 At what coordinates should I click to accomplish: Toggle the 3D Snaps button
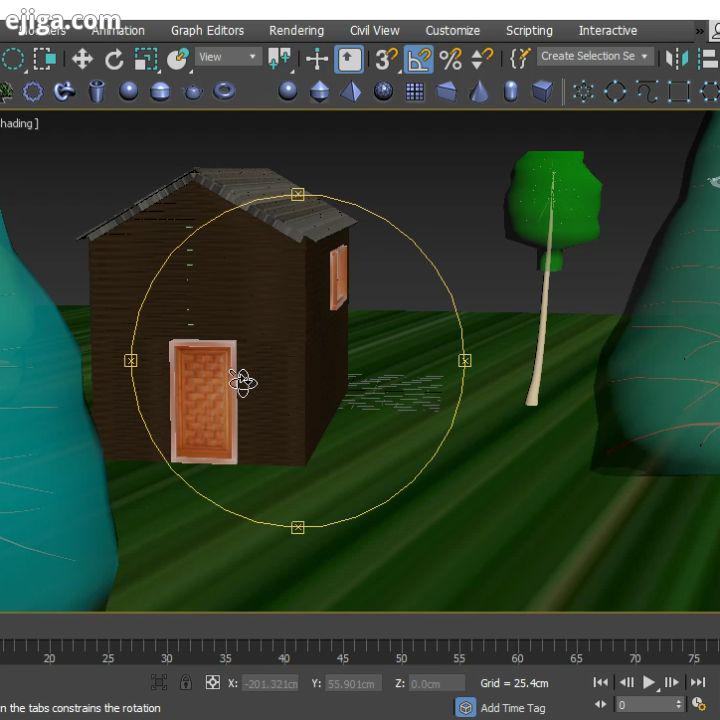[x=387, y=59]
